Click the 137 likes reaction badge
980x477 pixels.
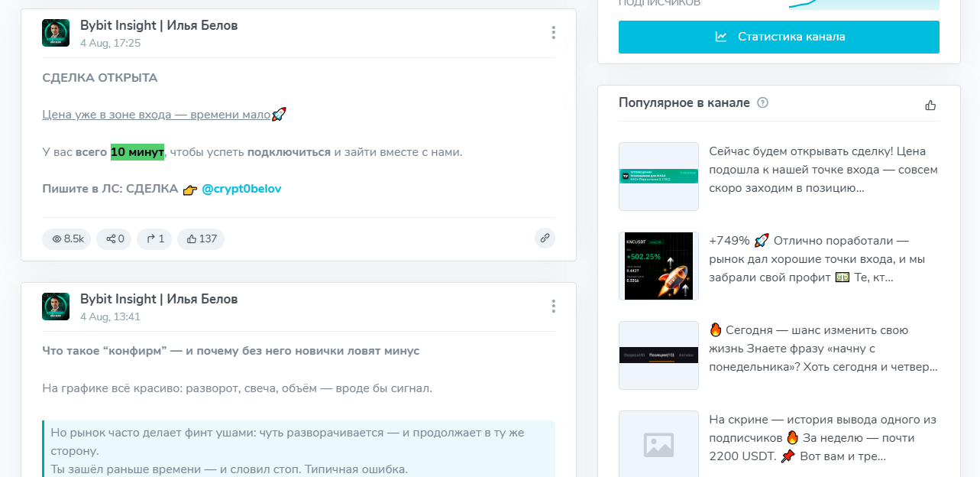coord(201,238)
